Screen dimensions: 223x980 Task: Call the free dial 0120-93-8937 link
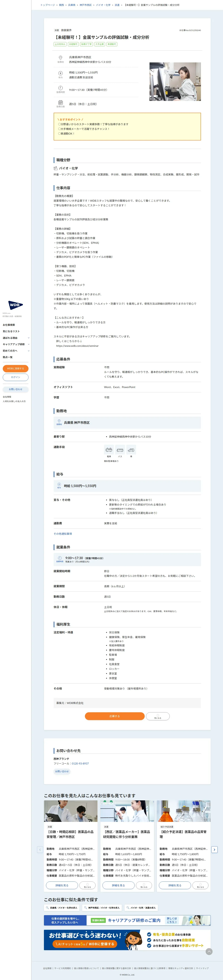click(x=80, y=764)
